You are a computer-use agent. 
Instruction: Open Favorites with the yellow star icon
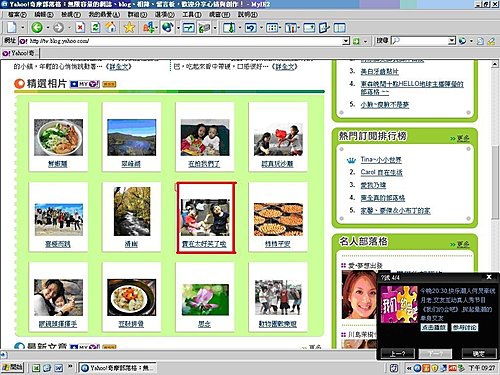coord(129,27)
